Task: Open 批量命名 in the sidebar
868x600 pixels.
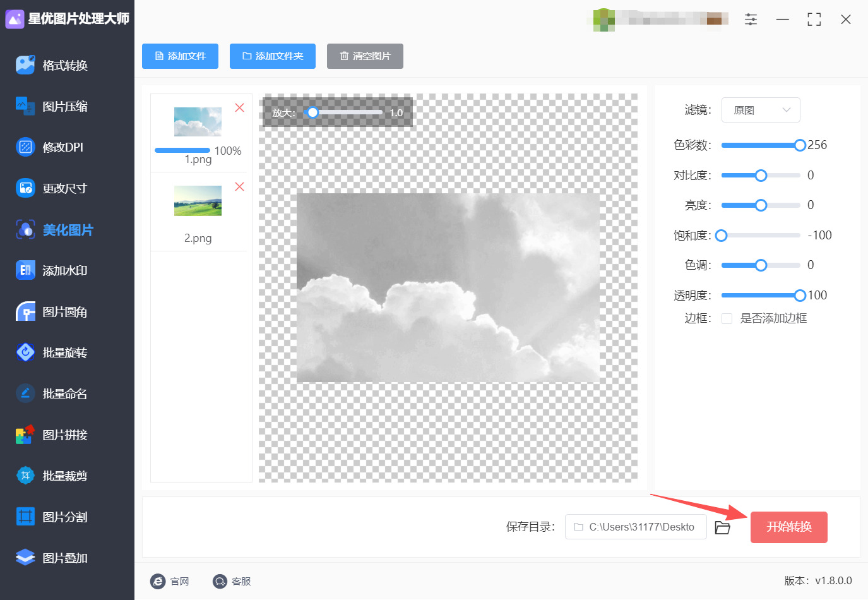Action: point(65,393)
